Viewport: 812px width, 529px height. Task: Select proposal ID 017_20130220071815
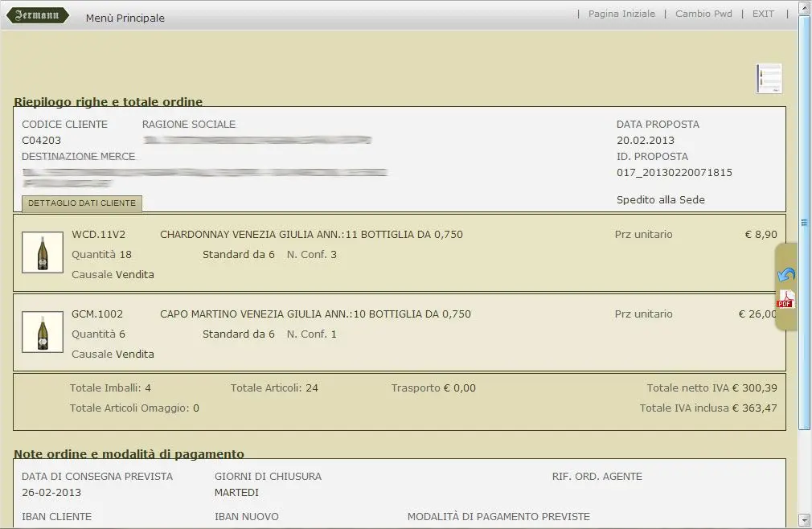tap(675, 173)
